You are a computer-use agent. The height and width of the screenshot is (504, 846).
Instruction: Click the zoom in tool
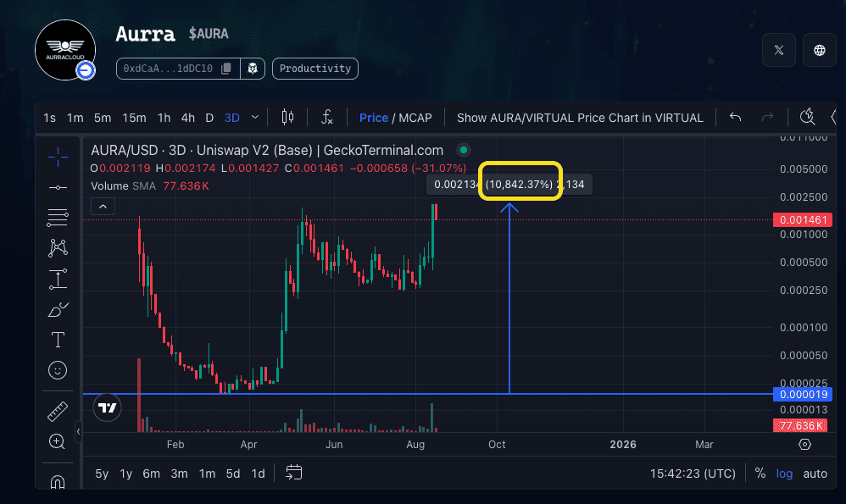click(58, 441)
